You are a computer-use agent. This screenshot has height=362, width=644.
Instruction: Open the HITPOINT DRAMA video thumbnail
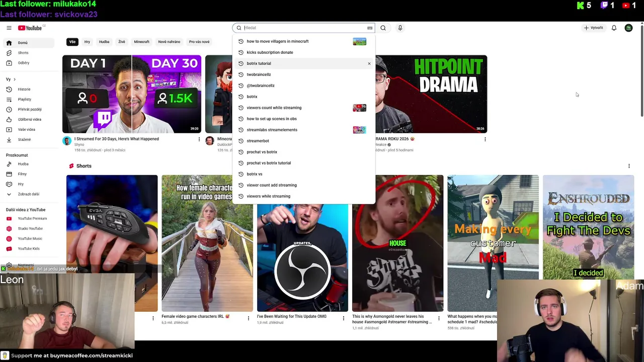[431, 94]
